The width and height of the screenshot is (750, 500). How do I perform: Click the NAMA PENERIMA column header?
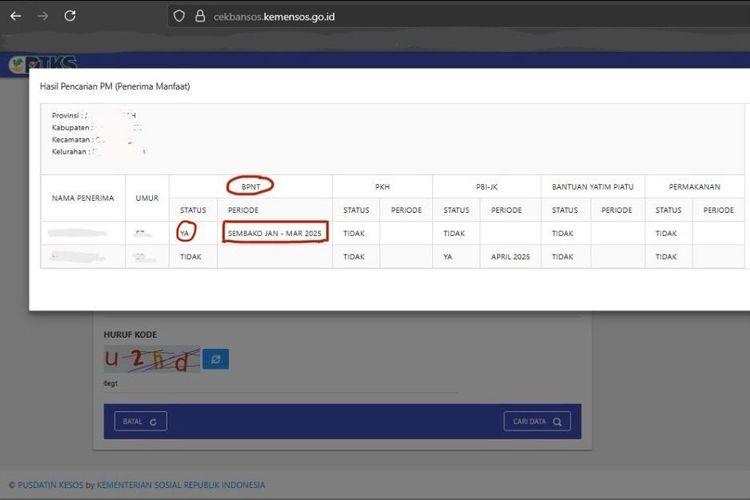83,198
